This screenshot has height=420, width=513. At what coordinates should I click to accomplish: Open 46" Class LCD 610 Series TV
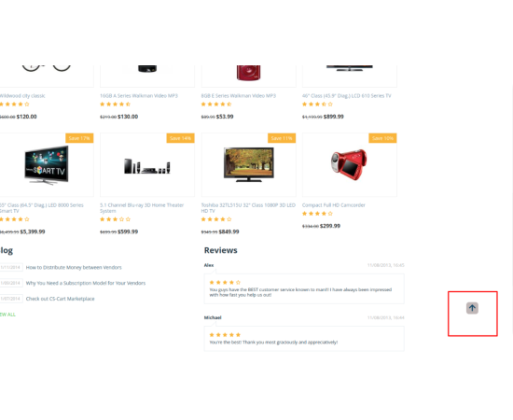[346, 96]
